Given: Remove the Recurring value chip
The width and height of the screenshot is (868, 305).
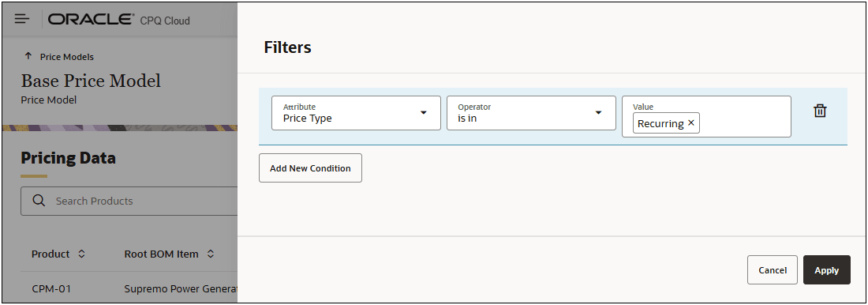Looking at the screenshot, I should [x=691, y=123].
